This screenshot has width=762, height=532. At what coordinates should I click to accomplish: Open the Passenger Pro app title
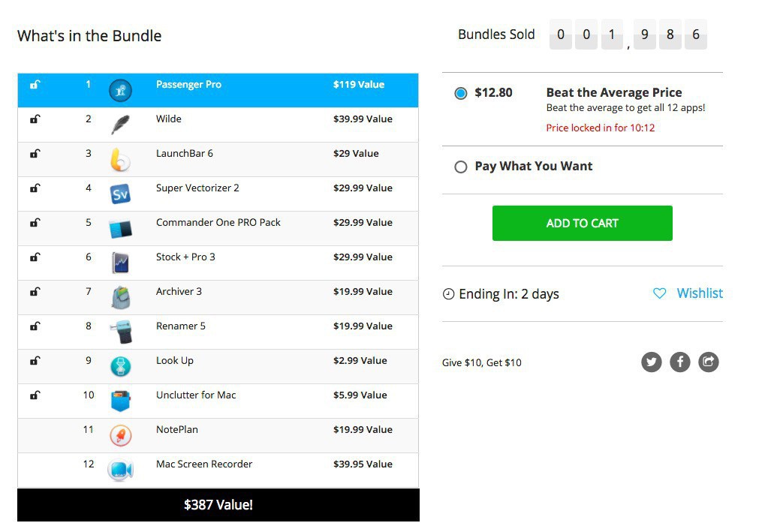tap(188, 85)
